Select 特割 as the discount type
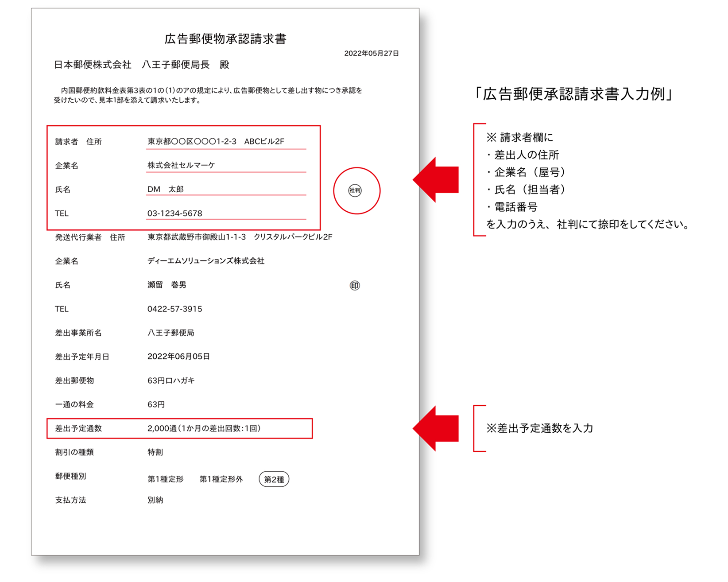 coord(156,452)
